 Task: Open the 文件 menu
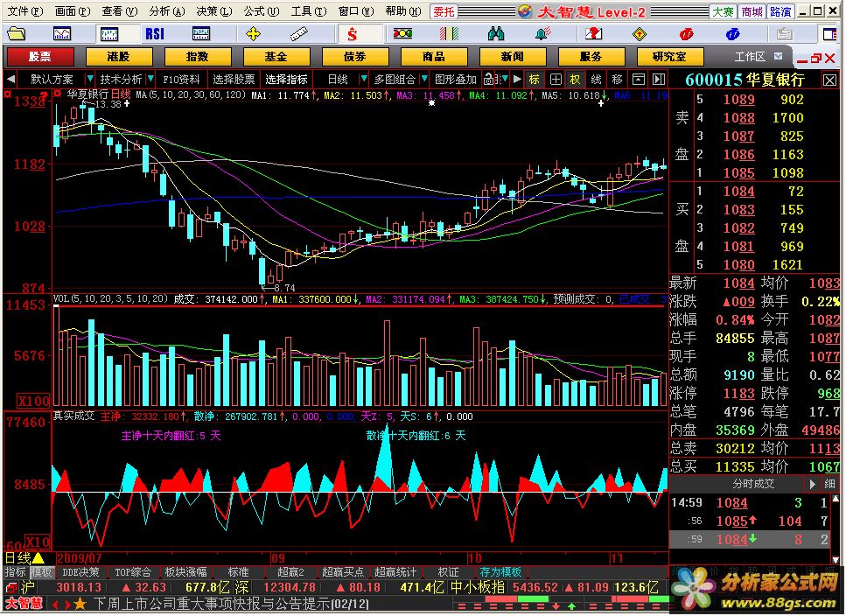24,10
